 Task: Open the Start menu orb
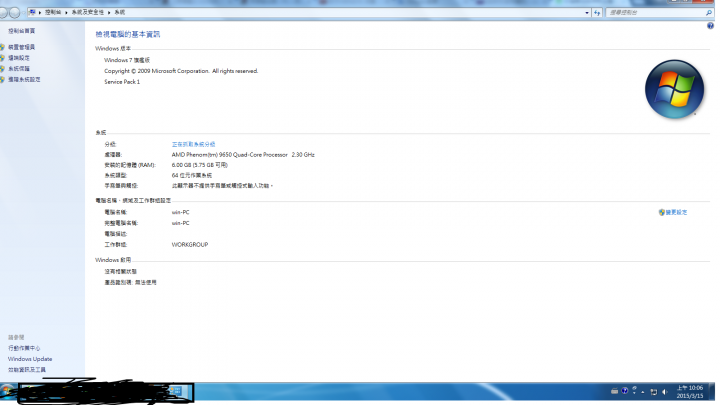(x=7, y=391)
